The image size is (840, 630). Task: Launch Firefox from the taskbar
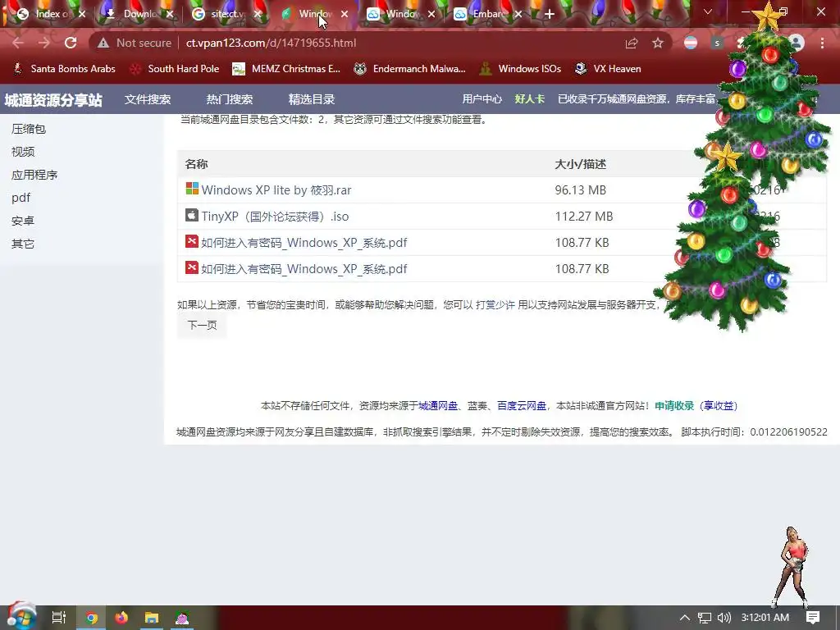coord(121,618)
